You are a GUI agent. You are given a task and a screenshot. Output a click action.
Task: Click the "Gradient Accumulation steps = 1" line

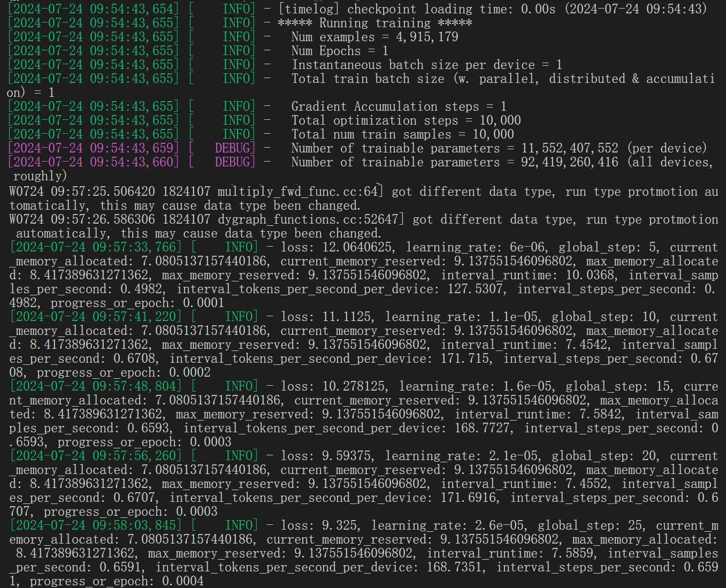point(399,106)
